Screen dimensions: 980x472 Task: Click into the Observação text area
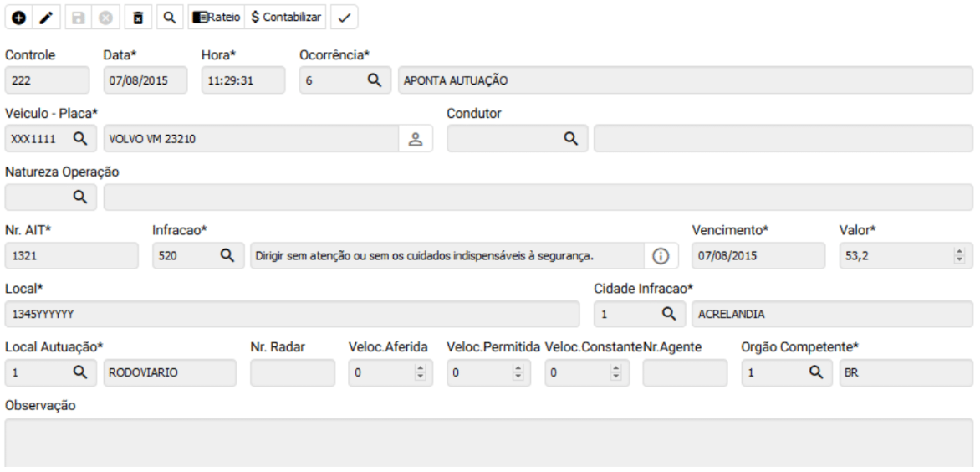pyautogui.click(x=489, y=442)
